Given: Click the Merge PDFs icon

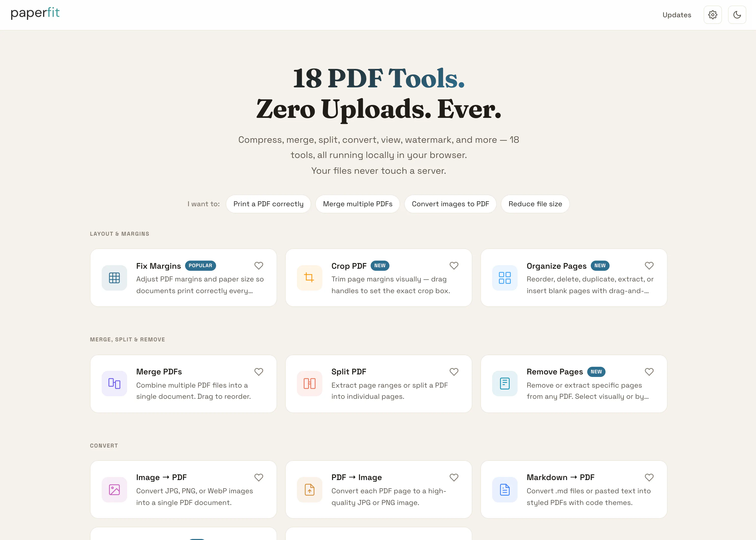Looking at the screenshot, I should click(114, 383).
